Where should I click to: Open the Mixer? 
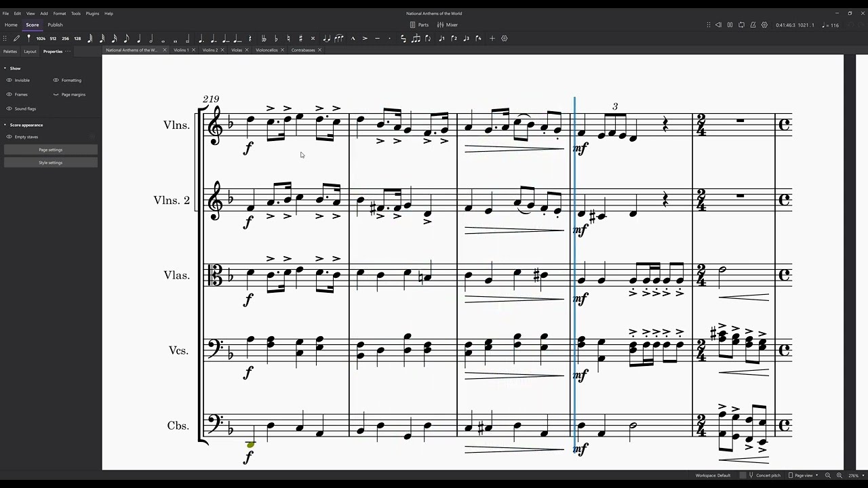[x=448, y=25]
